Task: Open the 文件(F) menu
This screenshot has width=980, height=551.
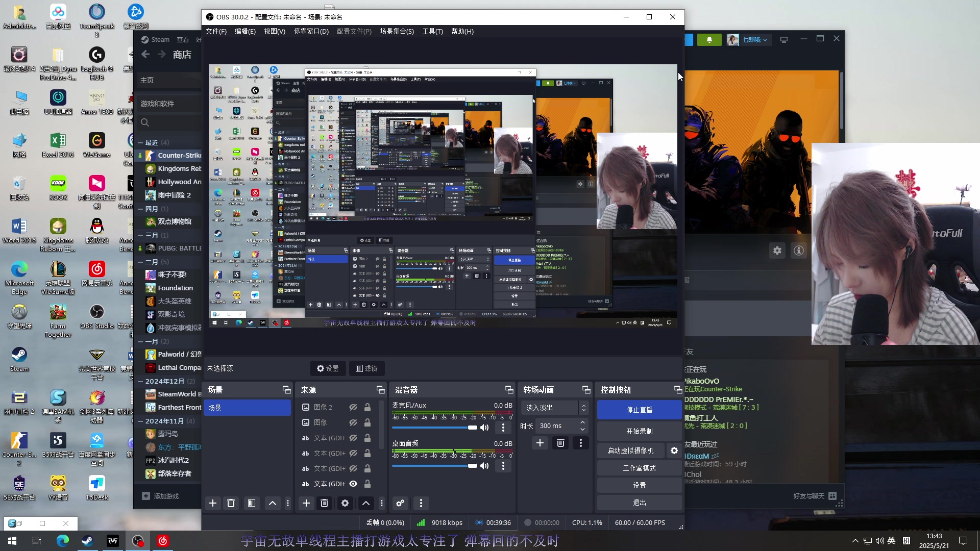Action: click(x=216, y=31)
